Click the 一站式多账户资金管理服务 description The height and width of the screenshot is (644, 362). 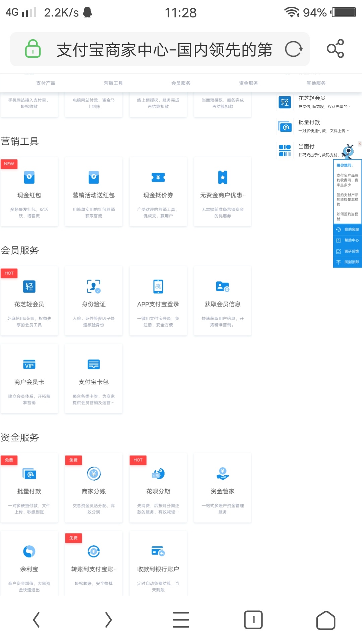coord(223,509)
